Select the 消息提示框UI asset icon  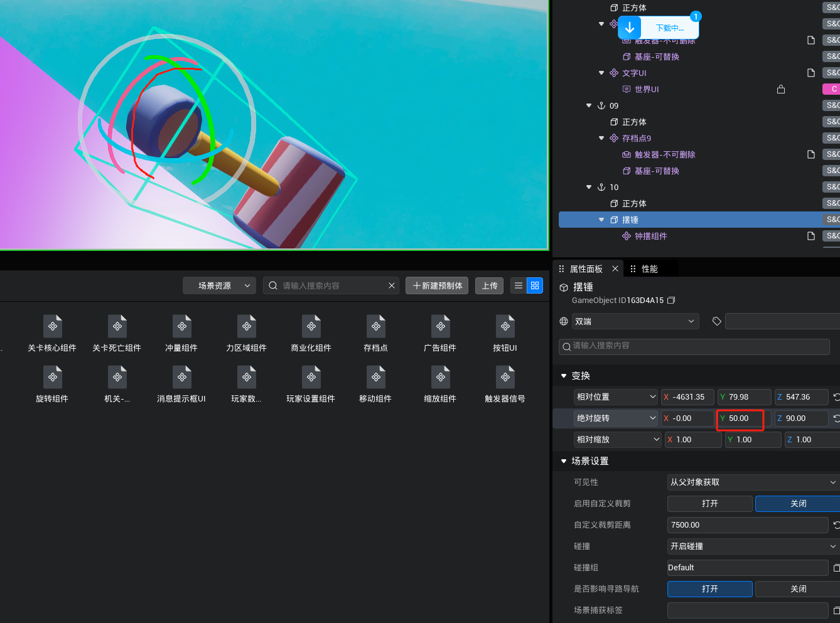(182, 377)
